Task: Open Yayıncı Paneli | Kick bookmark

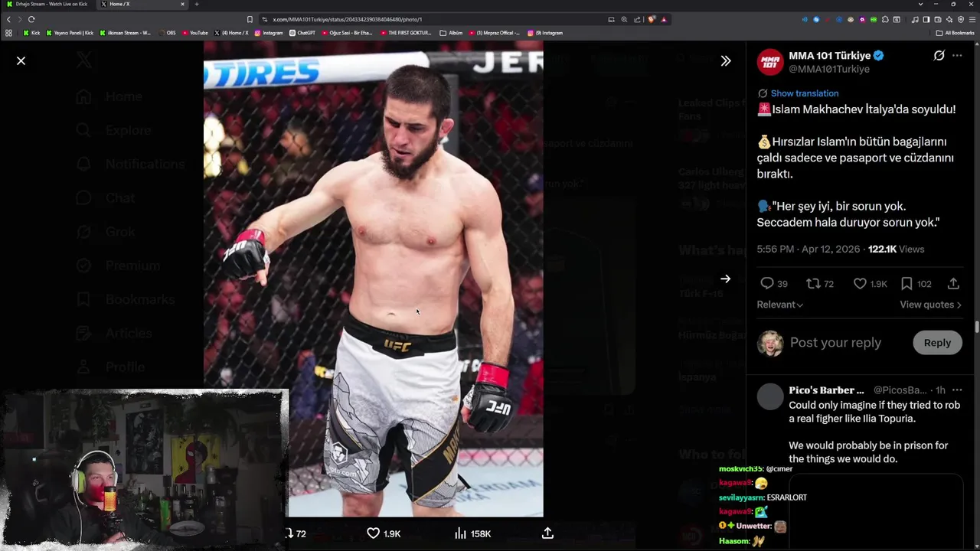Action: pyautogui.click(x=70, y=33)
